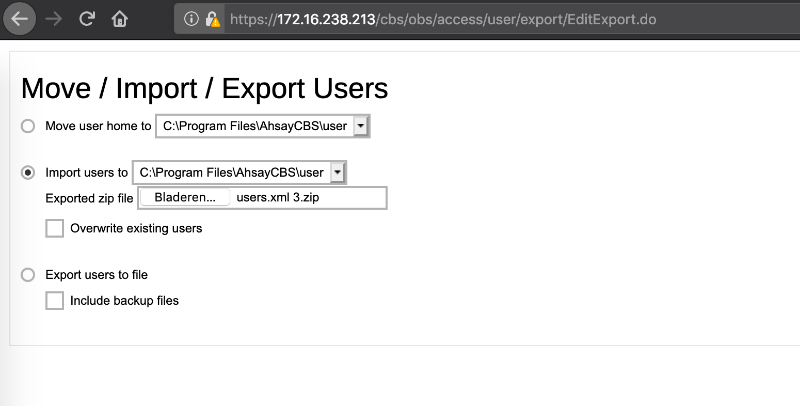Click the Export users to file label
This screenshot has width=800, height=406.
click(96, 275)
